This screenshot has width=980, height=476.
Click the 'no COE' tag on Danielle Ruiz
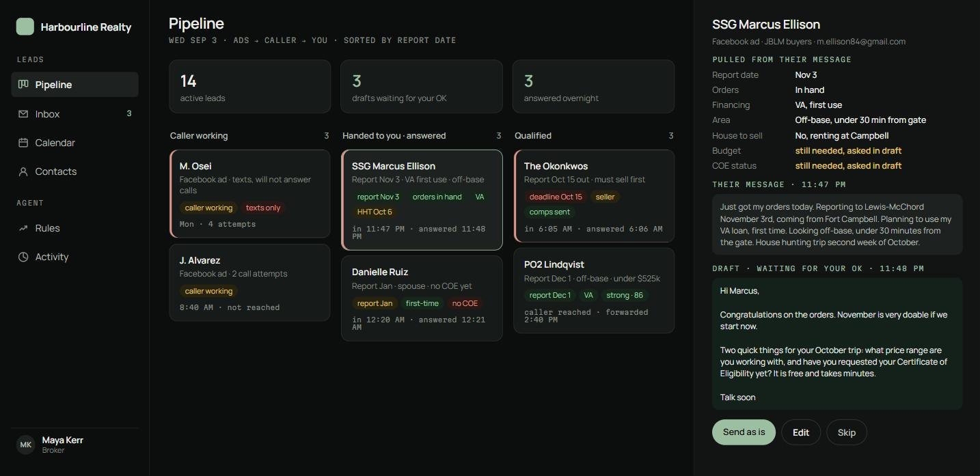point(465,303)
